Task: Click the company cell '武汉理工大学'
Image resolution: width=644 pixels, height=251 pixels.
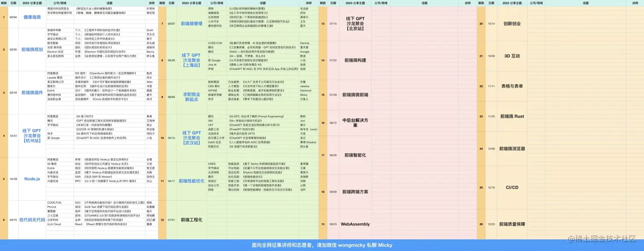Action: point(217,138)
